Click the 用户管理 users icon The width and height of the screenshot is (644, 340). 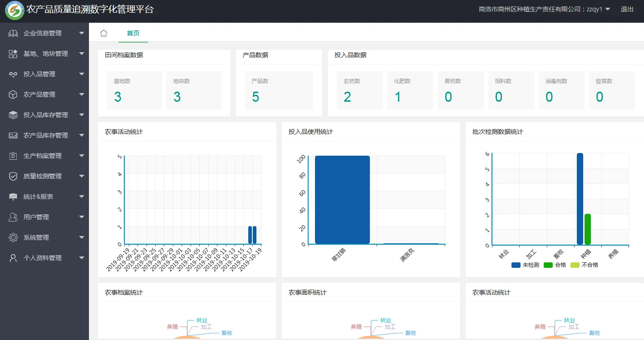[x=13, y=217]
